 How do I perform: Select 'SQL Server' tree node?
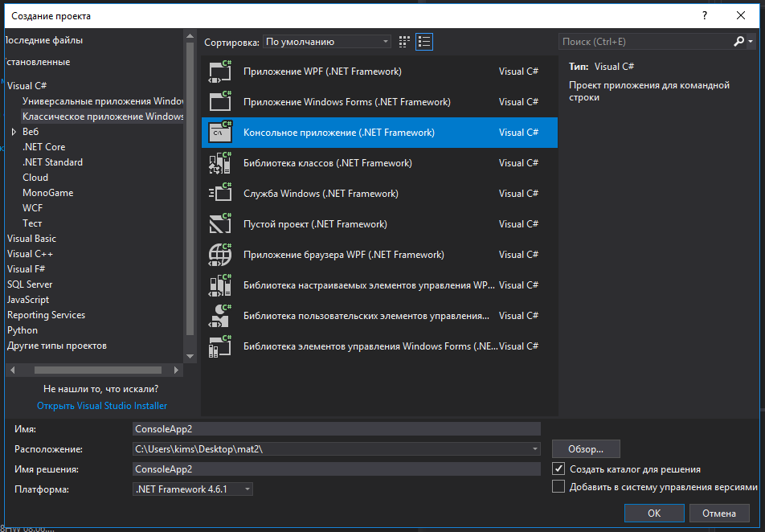[x=30, y=284]
